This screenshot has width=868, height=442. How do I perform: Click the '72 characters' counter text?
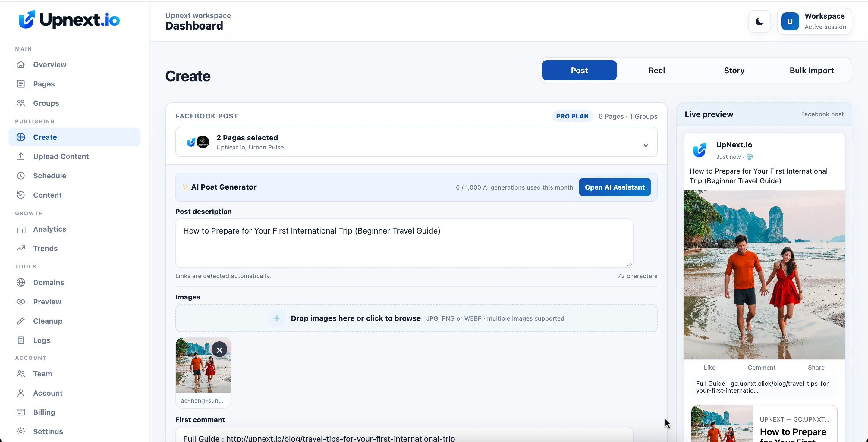pyautogui.click(x=637, y=276)
